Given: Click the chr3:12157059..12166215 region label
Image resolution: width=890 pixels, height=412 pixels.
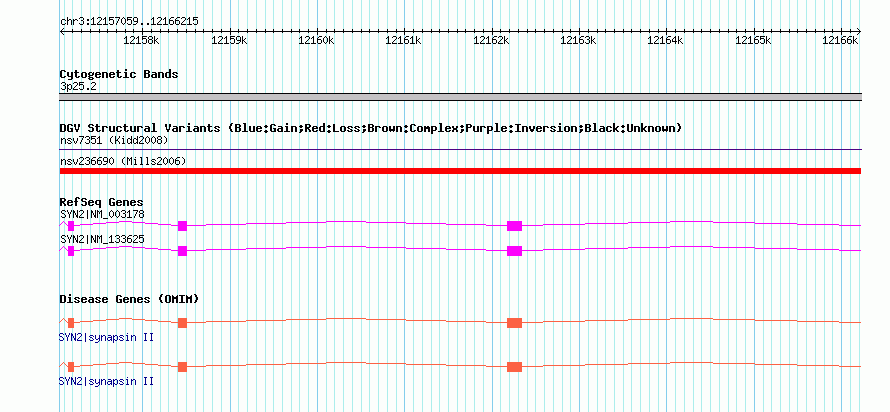Looking at the screenshot, I should point(129,22).
